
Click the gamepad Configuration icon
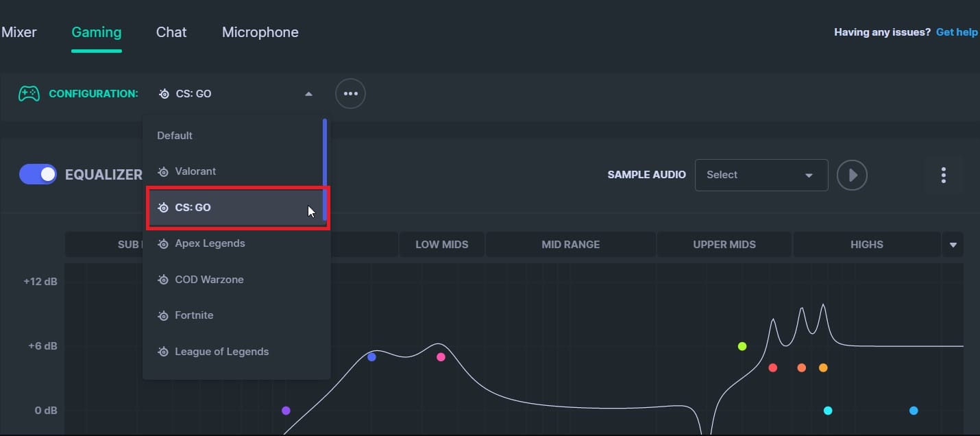(29, 94)
